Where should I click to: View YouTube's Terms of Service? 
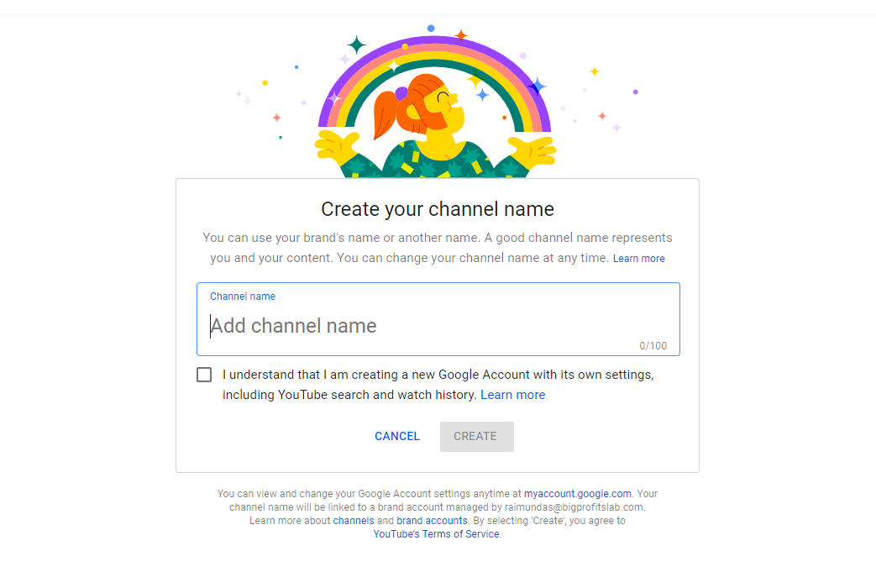436,533
